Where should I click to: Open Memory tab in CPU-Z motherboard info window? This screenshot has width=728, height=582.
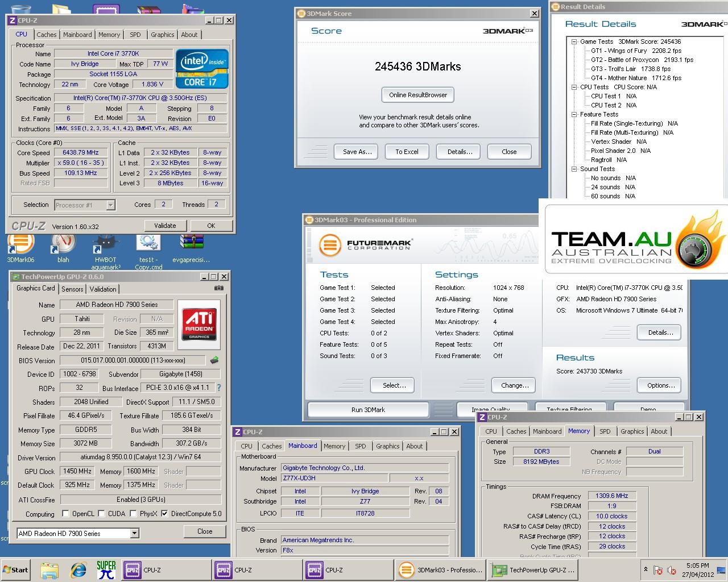(334, 446)
